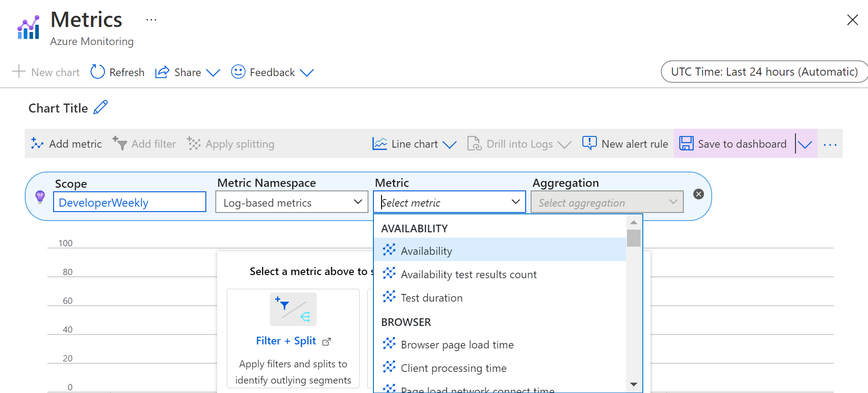This screenshot has width=868, height=393.
Task: Click the Feedback smiley icon
Action: (x=238, y=72)
